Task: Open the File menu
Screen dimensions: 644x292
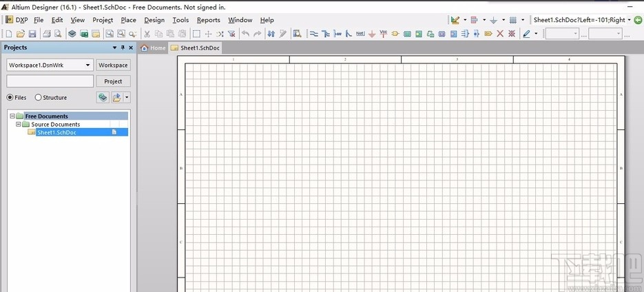Action: click(39, 20)
